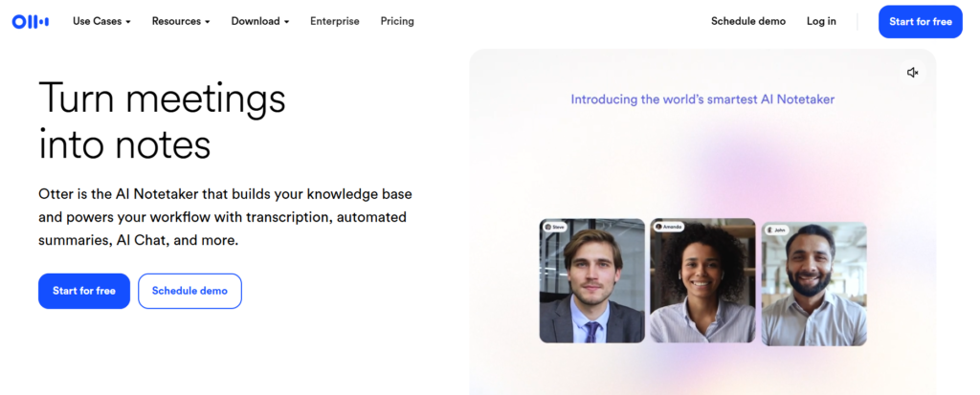Open the Pricing page
The width and height of the screenshot is (980, 395).
click(397, 21)
